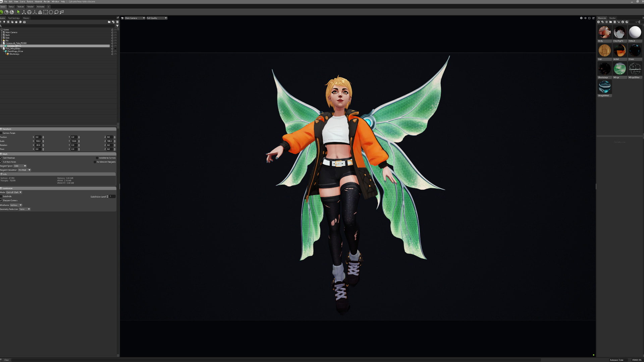Switch to the History tab
644x362 pixels.
26,18
